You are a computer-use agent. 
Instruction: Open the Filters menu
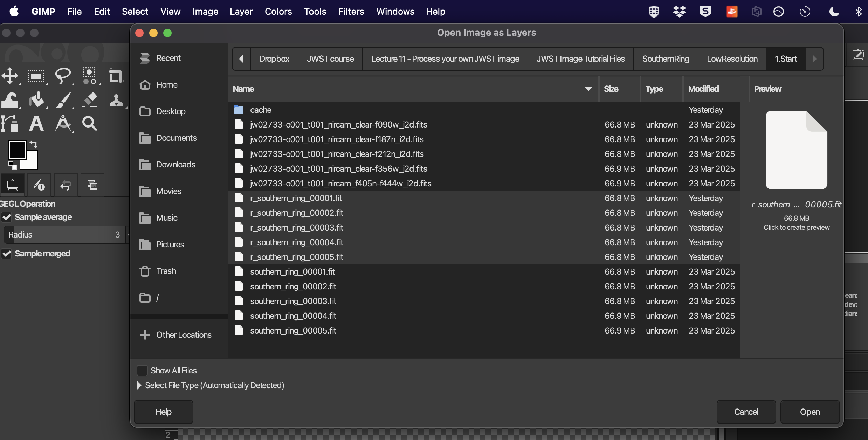(x=351, y=12)
